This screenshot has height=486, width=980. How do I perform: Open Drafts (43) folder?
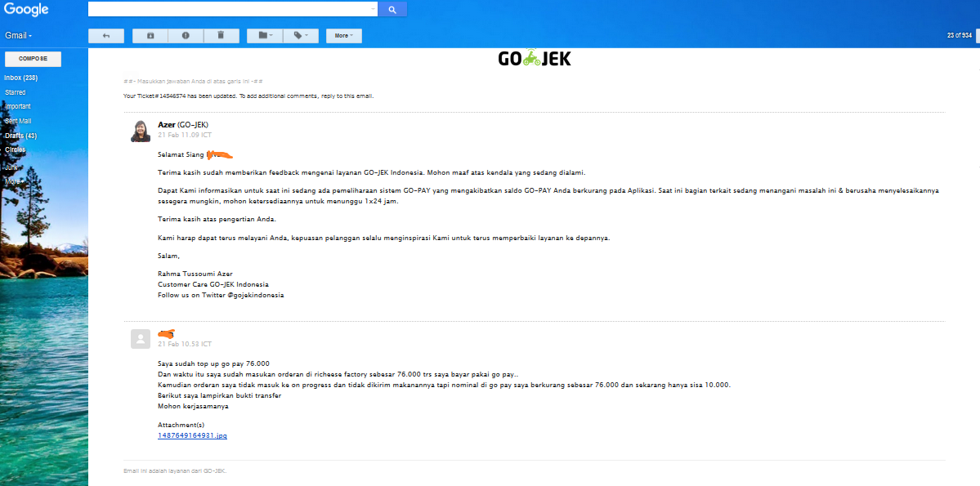click(x=20, y=136)
